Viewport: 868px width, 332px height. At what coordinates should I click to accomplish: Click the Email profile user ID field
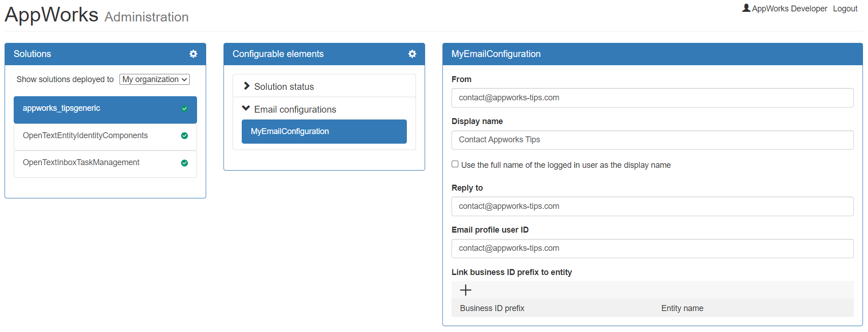(x=652, y=248)
